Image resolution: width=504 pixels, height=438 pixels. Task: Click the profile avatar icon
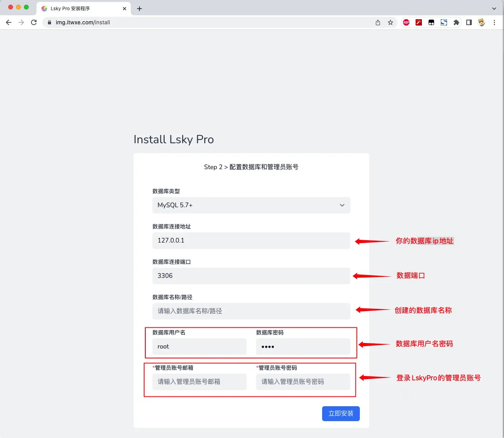[481, 22]
